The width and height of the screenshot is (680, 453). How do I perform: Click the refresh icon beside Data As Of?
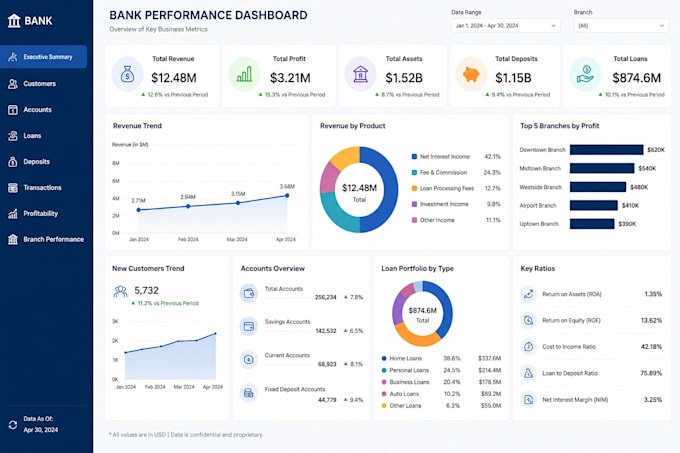13,425
